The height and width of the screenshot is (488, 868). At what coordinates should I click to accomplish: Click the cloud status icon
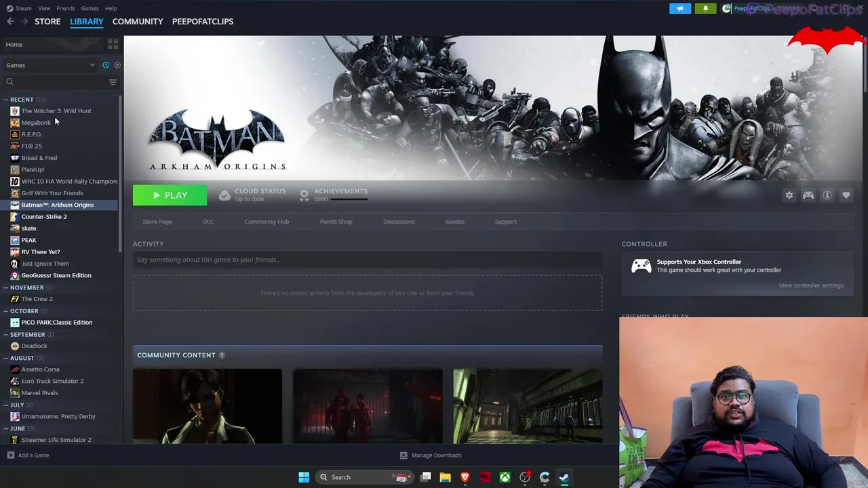click(x=224, y=195)
